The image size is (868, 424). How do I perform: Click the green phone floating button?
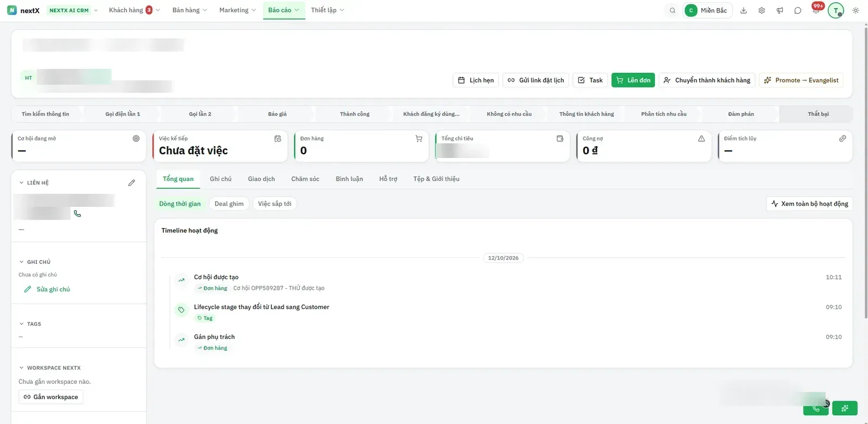816,408
